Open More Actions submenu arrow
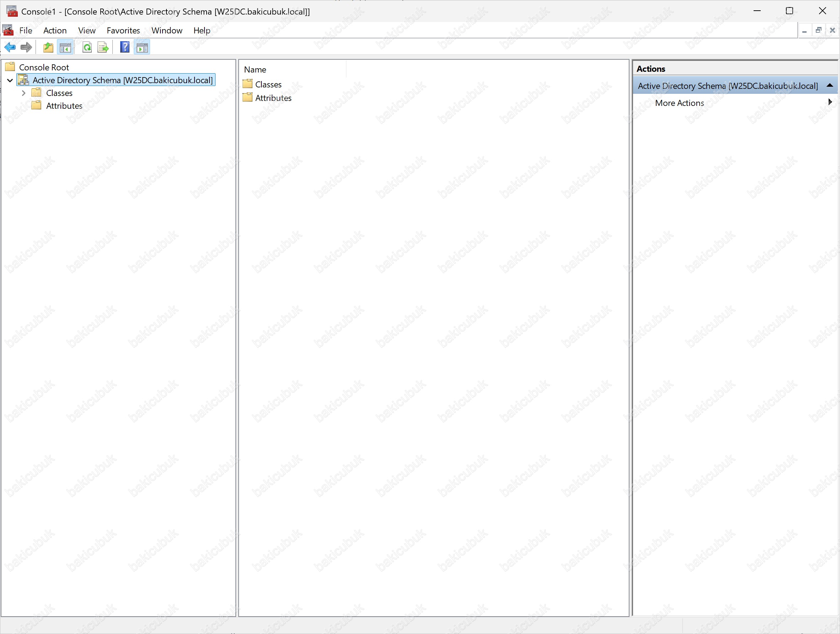840x634 pixels. [830, 102]
